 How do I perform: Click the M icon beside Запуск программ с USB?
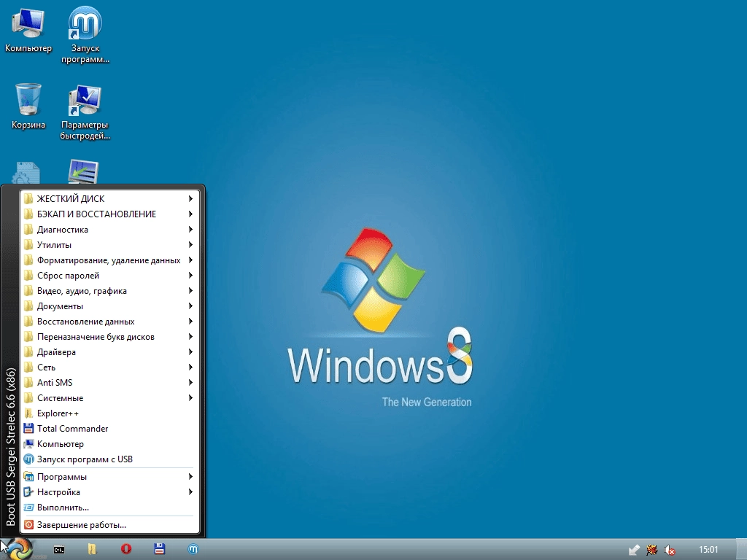pyautogui.click(x=28, y=459)
